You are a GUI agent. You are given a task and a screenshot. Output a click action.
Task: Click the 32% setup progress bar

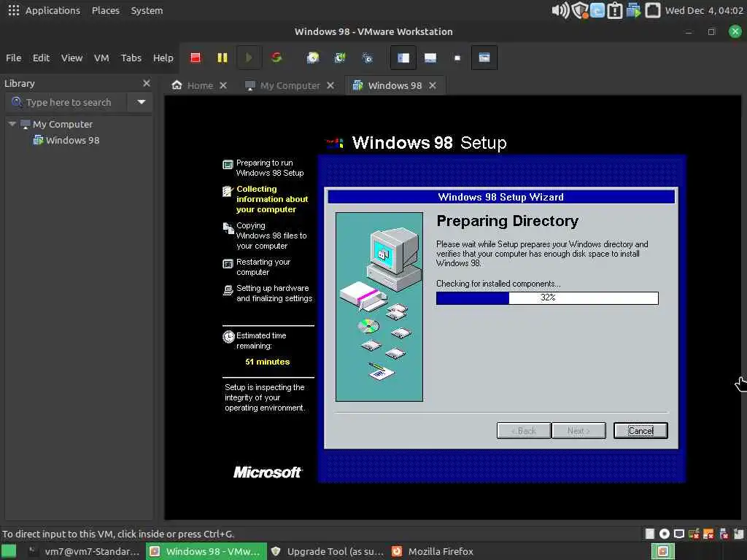[x=547, y=298]
